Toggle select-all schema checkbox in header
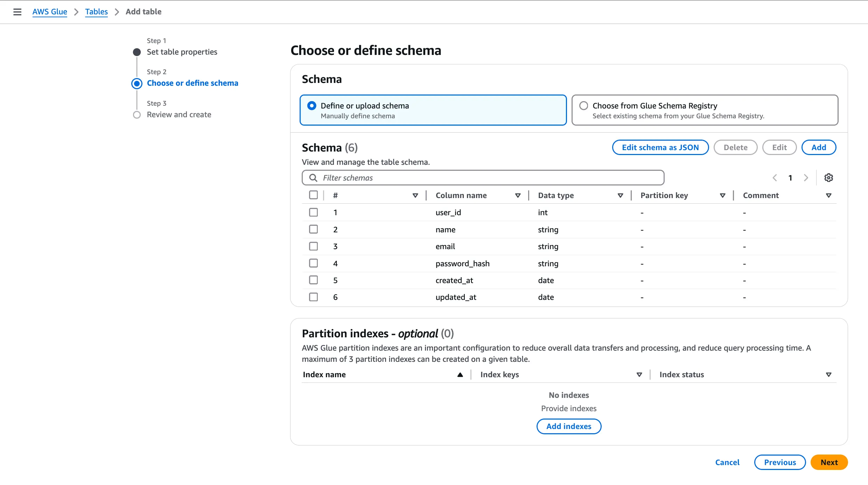The image size is (868, 485). [x=313, y=195]
